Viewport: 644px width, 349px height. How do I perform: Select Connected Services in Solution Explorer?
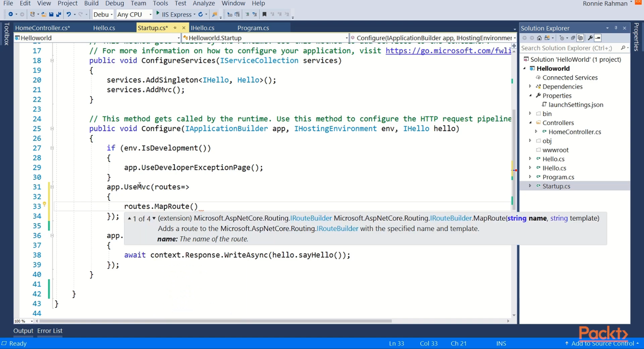click(x=569, y=77)
